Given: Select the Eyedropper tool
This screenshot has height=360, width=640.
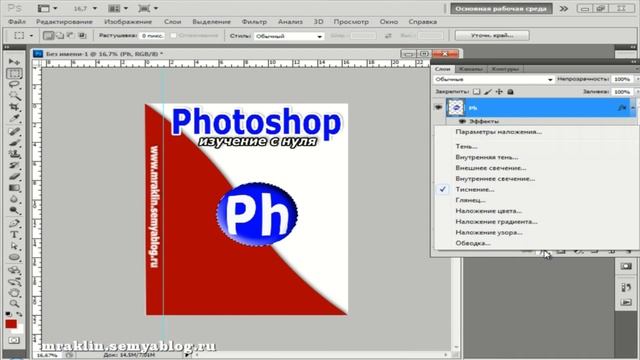Looking at the screenshot, I should 14,118.
